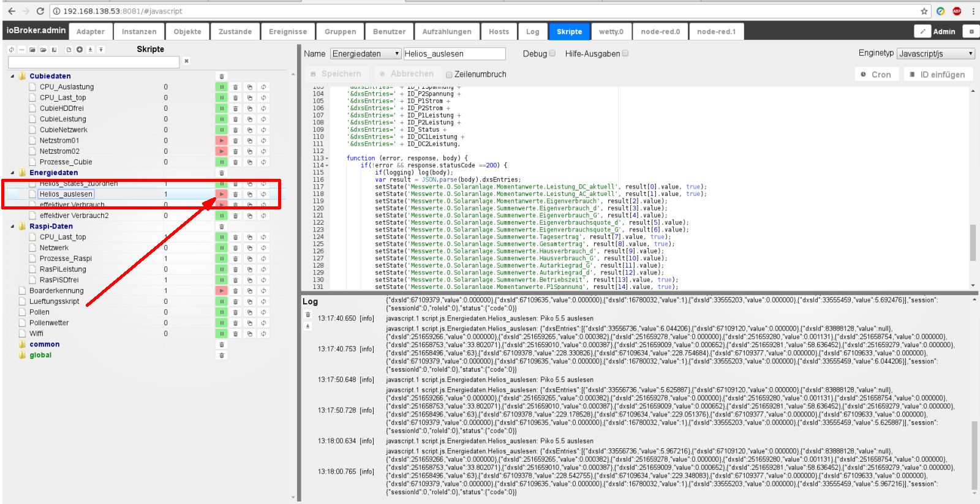Collapse the Energiedaten folder
980x504 pixels.
(13, 173)
